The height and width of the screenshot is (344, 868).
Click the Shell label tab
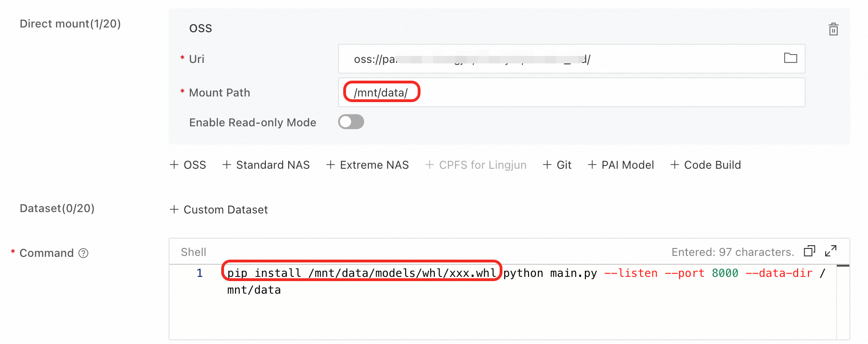(x=193, y=252)
